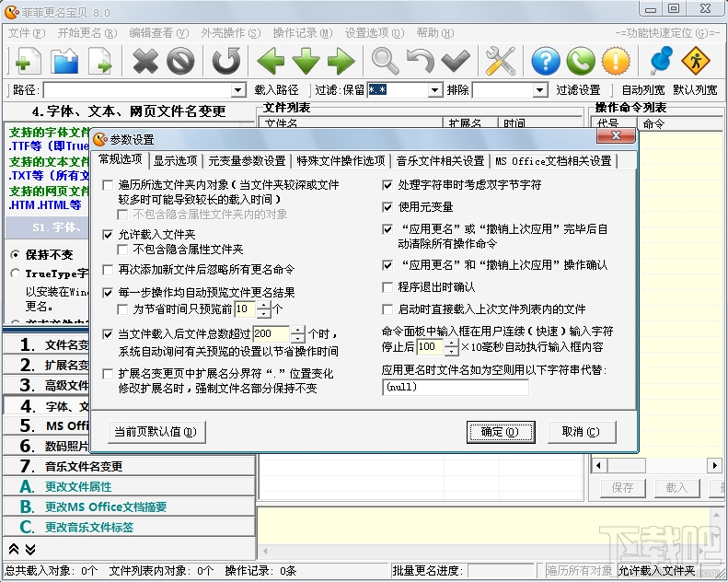Image resolution: width=728 pixels, height=582 pixels.
Task: Switch to 元变量参数设置 tab
Action: [x=247, y=161]
